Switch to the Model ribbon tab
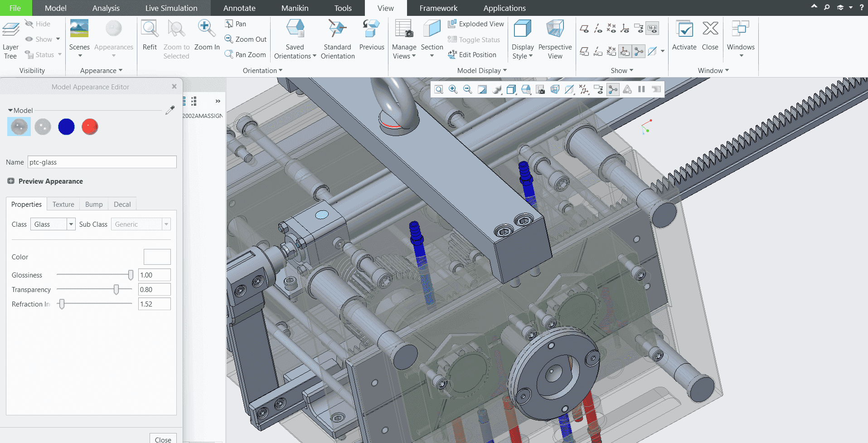This screenshot has height=443, width=868. pos(56,8)
